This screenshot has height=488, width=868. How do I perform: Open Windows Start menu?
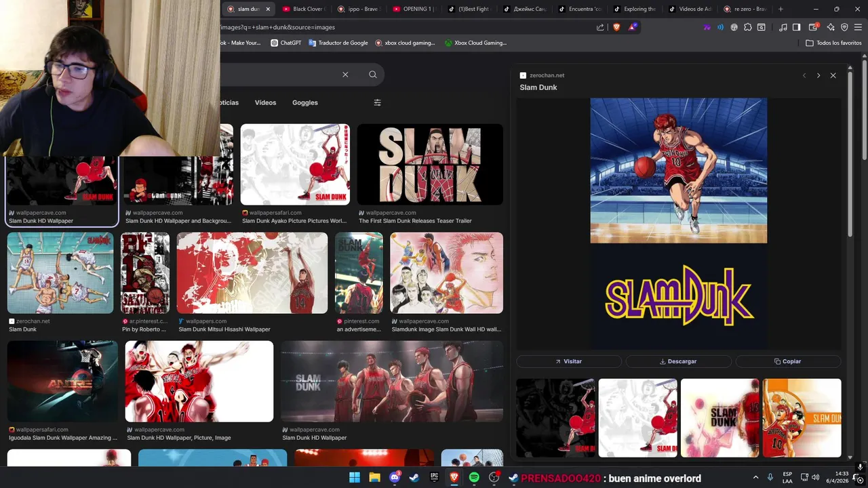[355, 478]
